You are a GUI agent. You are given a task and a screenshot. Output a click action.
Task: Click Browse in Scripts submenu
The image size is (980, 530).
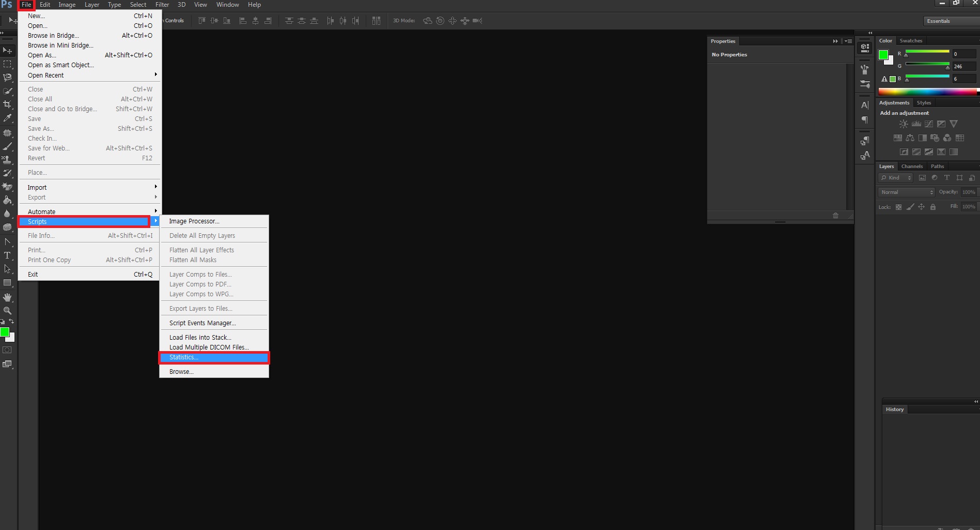coord(214,372)
